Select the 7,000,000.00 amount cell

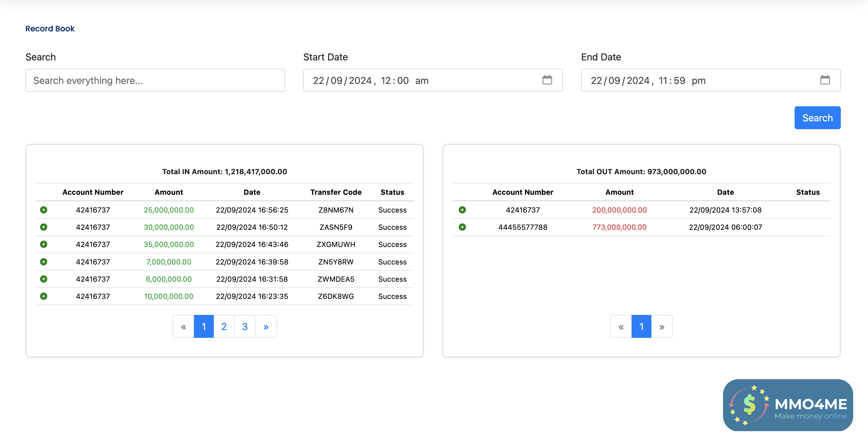pos(169,262)
